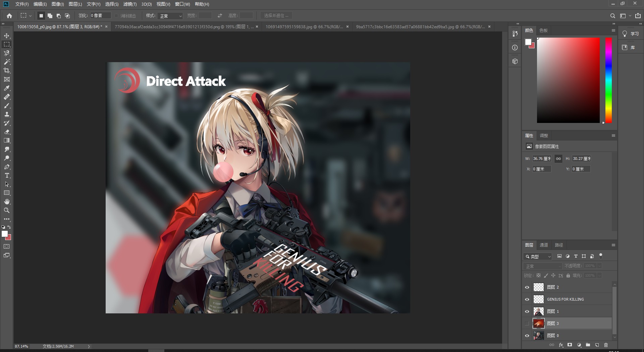
Task: Open layer blend mode dropdown 正常
Action: [542, 266]
